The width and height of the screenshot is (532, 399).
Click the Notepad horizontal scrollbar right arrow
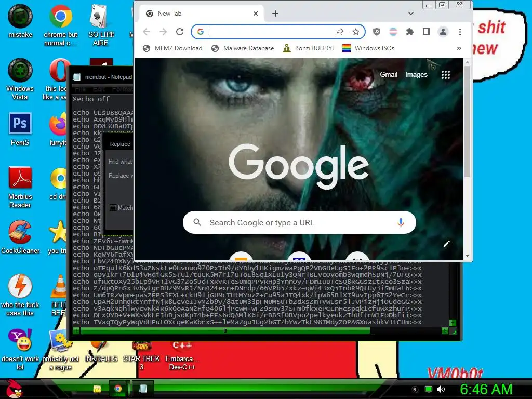pyautogui.click(x=445, y=330)
